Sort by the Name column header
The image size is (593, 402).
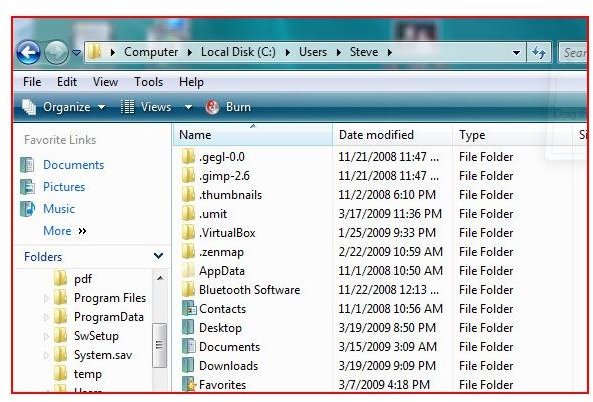253,135
